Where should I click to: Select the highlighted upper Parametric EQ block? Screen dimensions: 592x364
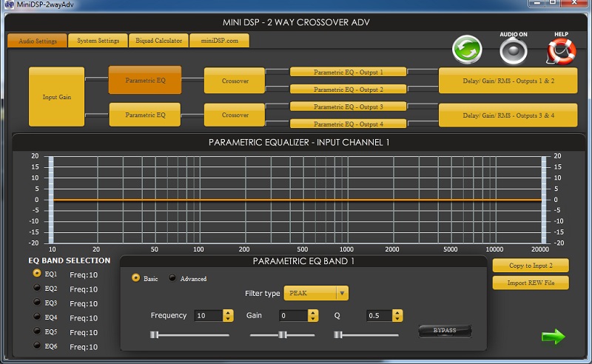pyautogui.click(x=145, y=80)
